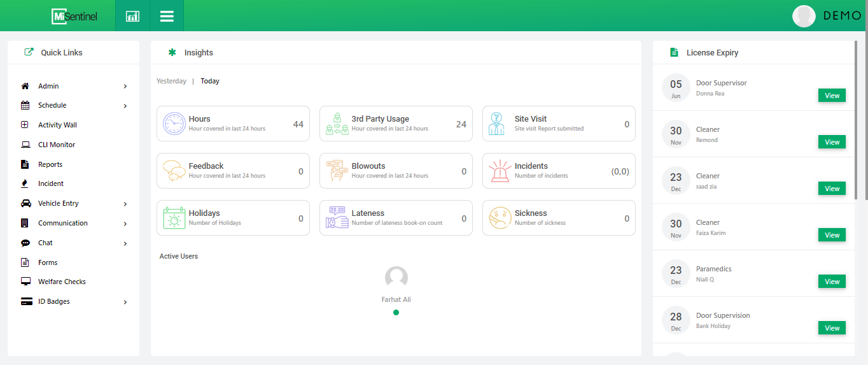The image size is (868, 365).
Task: Click the Feedback speech bubbles icon
Action: [174, 171]
